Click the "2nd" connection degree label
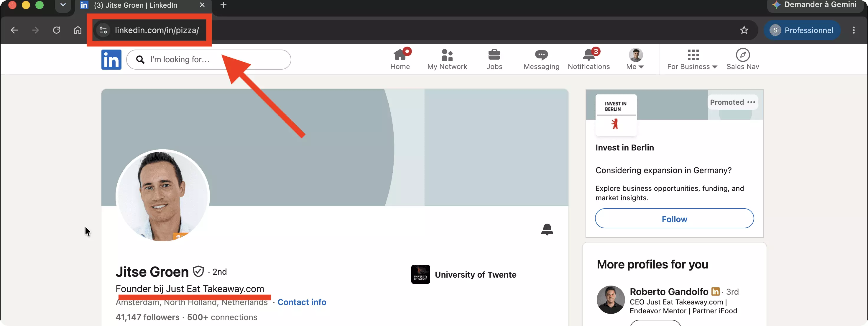Image resolution: width=868 pixels, height=326 pixels. point(219,272)
